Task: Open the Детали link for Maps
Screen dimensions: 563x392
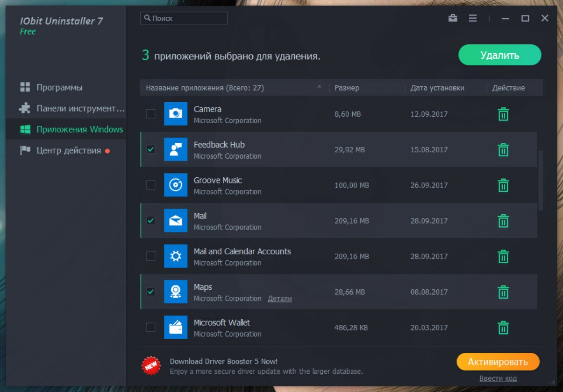Action: tap(280, 299)
